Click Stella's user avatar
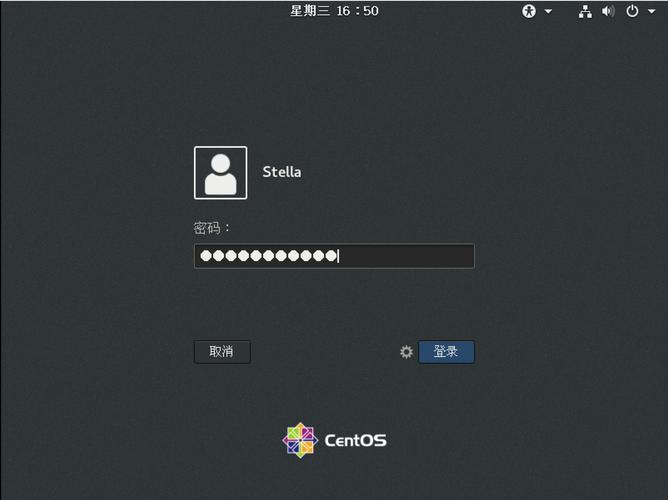Image resolution: width=668 pixels, height=500 pixels. pyautogui.click(x=220, y=172)
